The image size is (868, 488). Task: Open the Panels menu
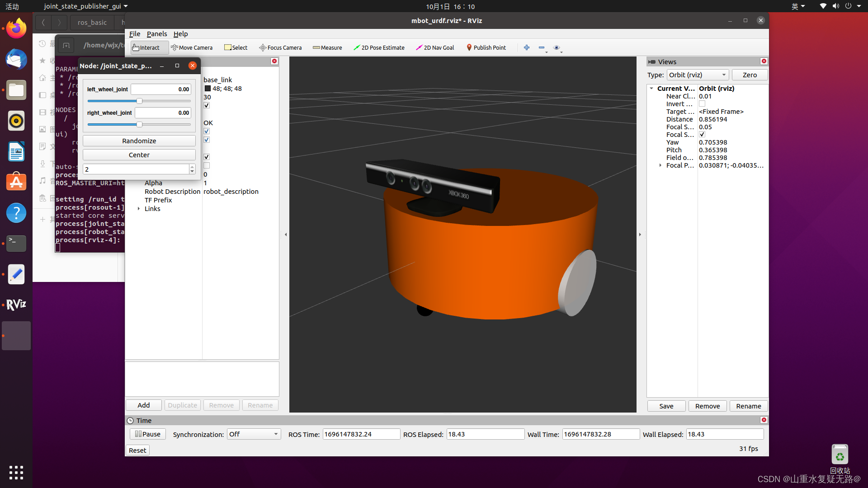tap(157, 34)
